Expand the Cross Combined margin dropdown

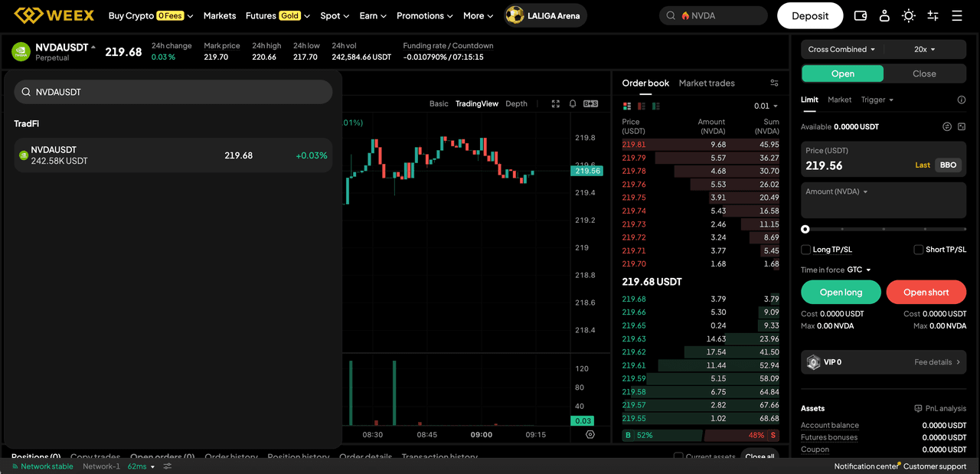pos(842,49)
